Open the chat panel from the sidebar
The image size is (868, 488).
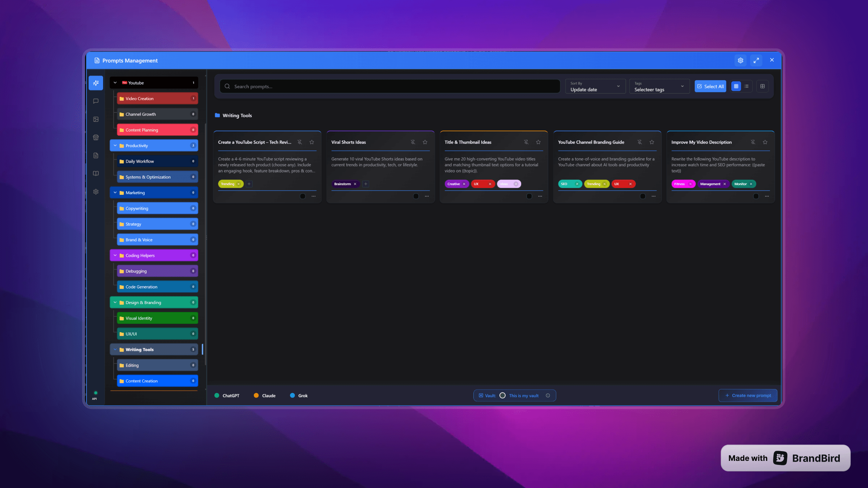click(x=96, y=101)
